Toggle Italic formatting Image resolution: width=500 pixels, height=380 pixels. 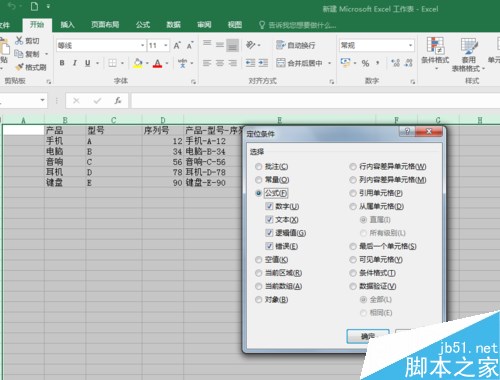pos(75,63)
